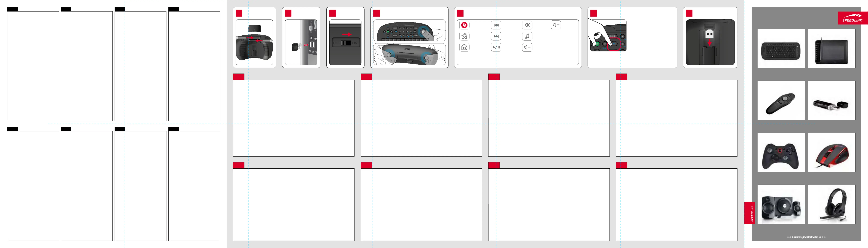
Task: Click the Next Track key icon
Action: click(496, 36)
